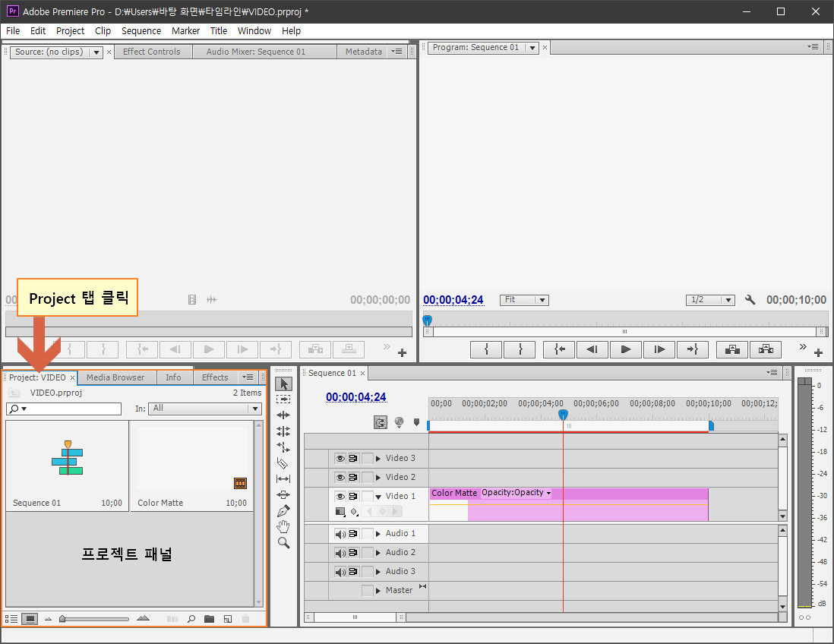Play sequence in Program monitor
The image size is (834, 644).
coord(626,349)
